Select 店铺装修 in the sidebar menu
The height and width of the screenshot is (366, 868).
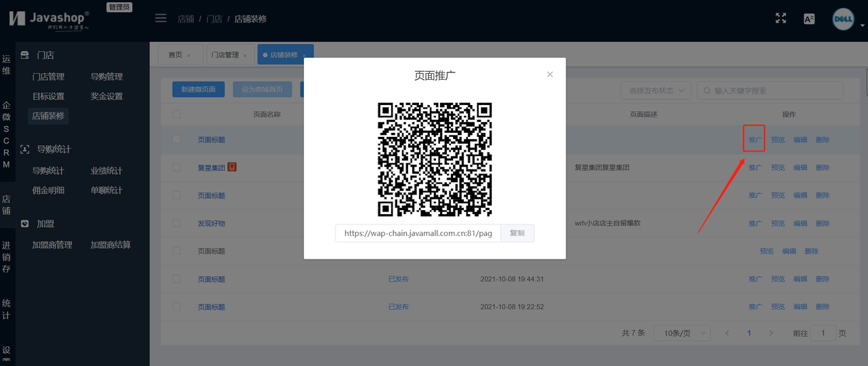point(48,116)
